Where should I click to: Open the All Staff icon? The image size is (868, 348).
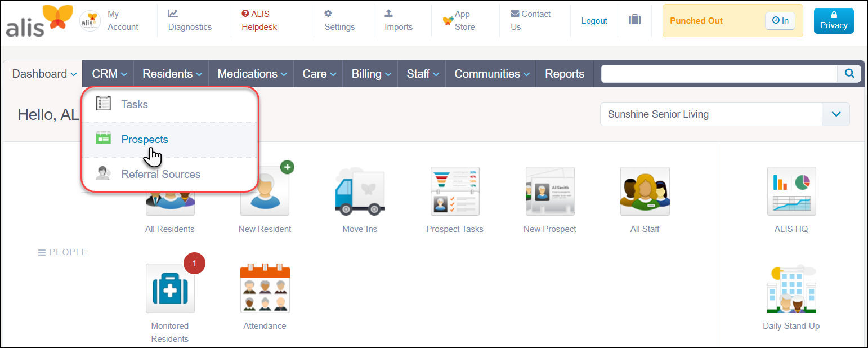click(x=645, y=191)
